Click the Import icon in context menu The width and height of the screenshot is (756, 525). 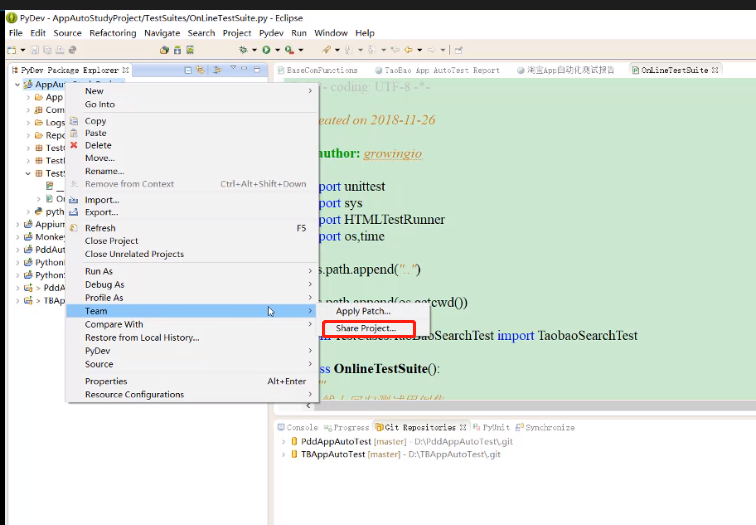[x=73, y=200]
